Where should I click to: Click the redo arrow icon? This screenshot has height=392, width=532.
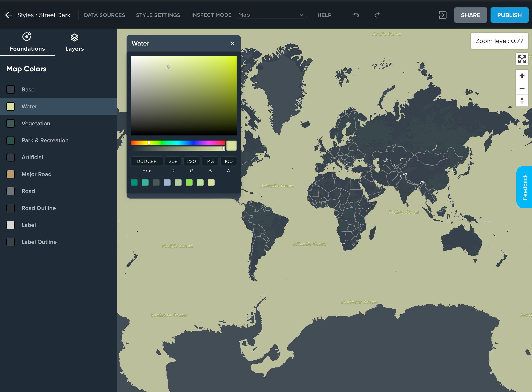click(x=377, y=15)
